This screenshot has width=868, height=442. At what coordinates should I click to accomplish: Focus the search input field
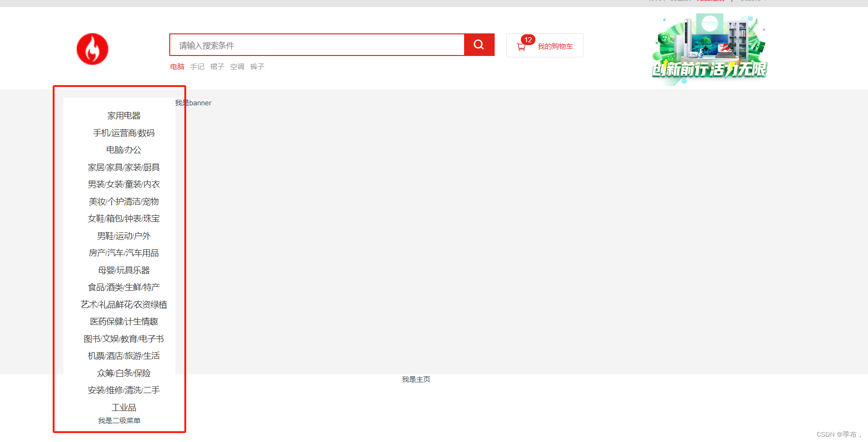pyautogui.click(x=317, y=45)
